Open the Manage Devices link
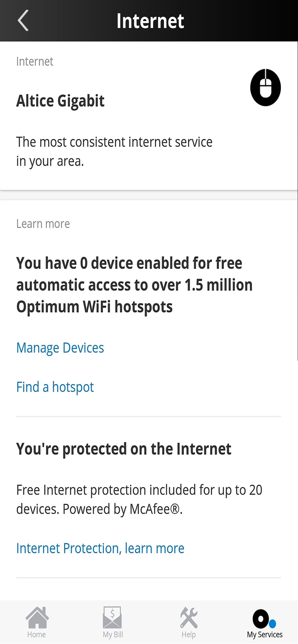This screenshot has height=644, width=298. point(60,348)
